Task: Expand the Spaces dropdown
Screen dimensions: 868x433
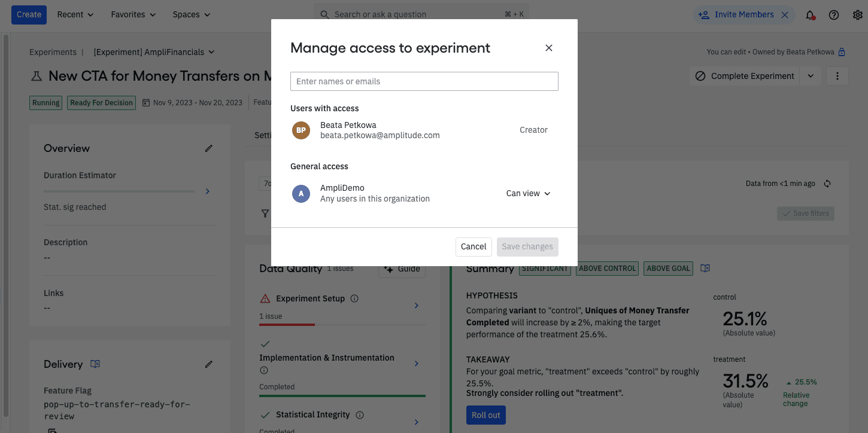Action: pos(191,14)
